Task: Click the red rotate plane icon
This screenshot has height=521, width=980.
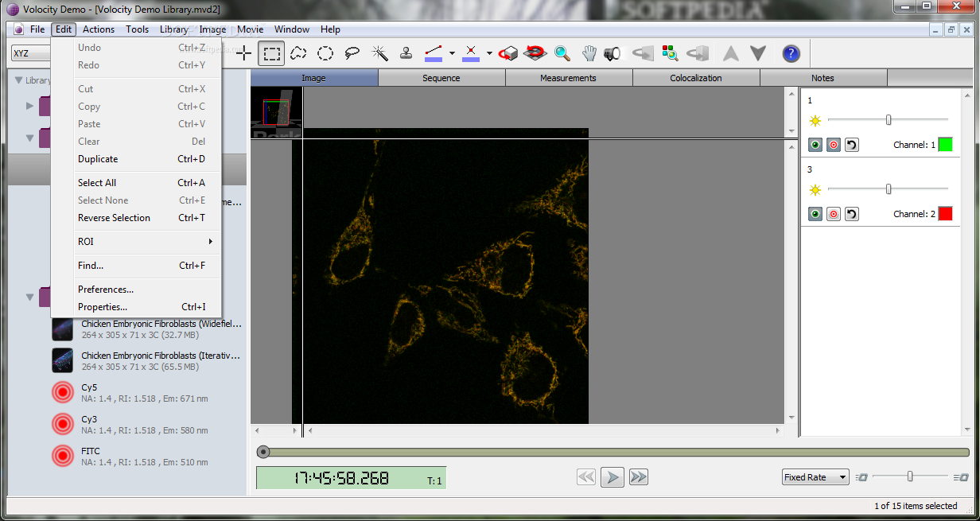Action: tap(535, 53)
